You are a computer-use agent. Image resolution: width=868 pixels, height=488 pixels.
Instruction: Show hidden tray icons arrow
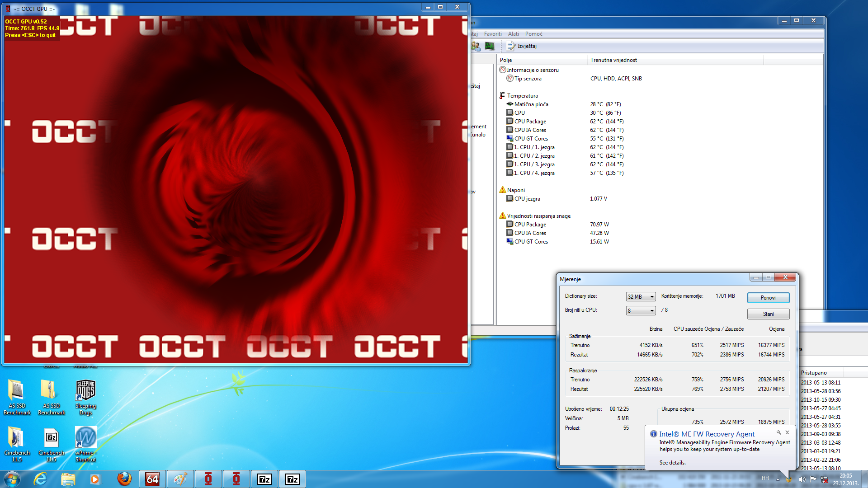778,479
